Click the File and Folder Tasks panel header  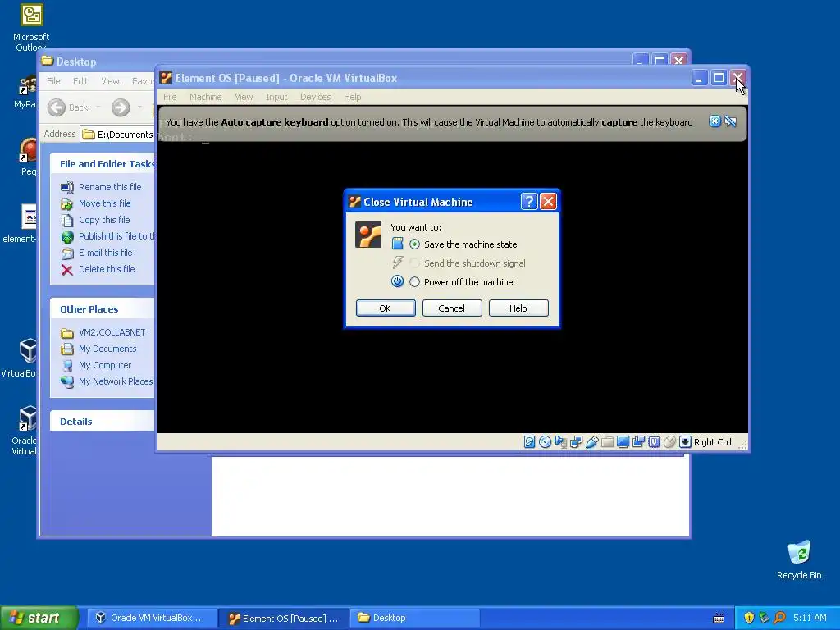point(103,163)
